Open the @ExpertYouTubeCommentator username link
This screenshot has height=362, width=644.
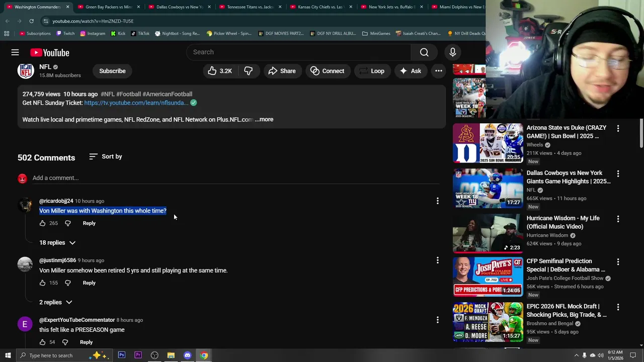click(77, 320)
